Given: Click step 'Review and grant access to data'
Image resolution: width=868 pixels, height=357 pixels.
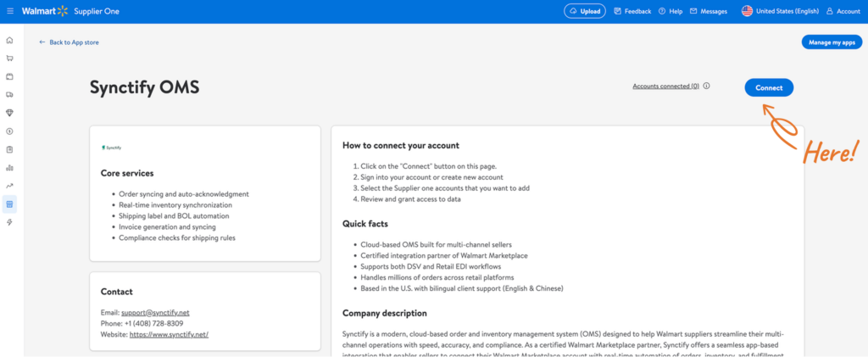Looking at the screenshot, I should click(x=411, y=199).
